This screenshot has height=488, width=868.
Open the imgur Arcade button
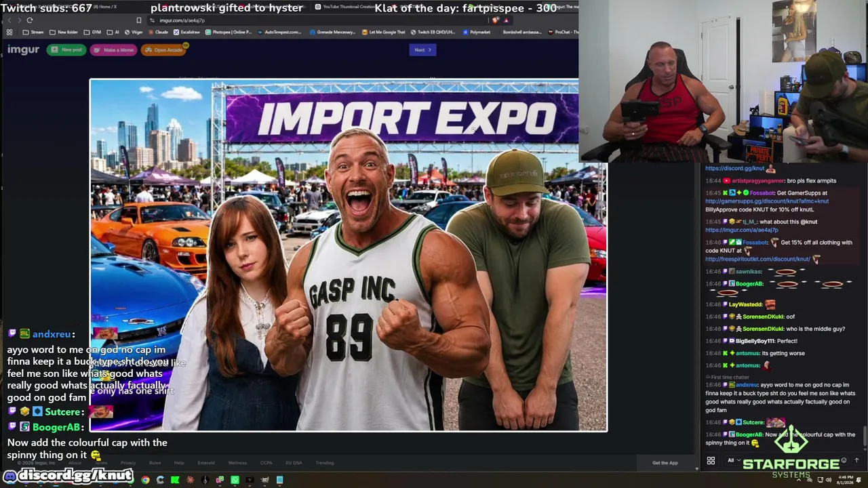(164, 49)
